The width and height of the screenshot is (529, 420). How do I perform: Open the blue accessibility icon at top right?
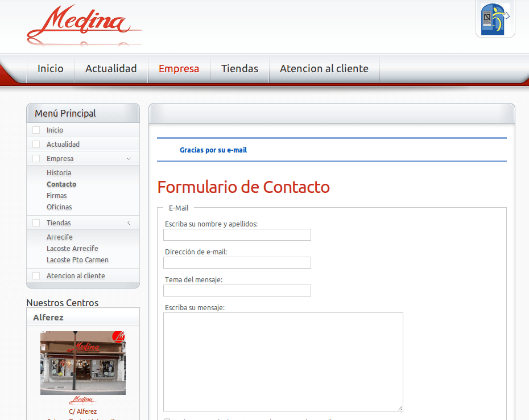pyautogui.click(x=495, y=19)
